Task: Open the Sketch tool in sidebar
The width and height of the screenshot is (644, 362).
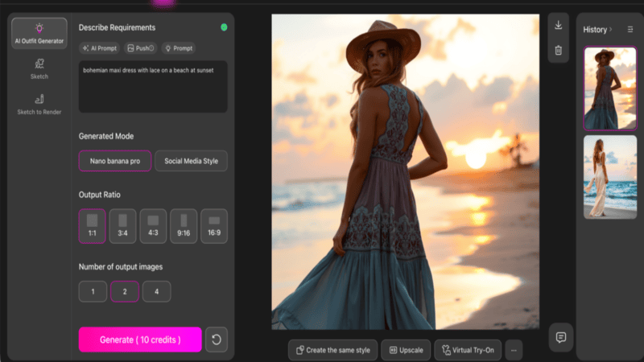Action: (39, 69)
